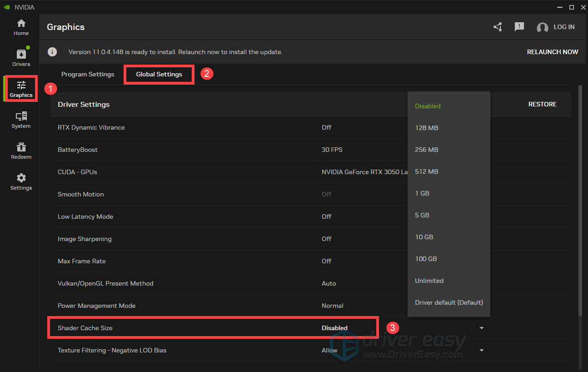Open the System section in sidebar
588x372 pixels.
(21, 120)
